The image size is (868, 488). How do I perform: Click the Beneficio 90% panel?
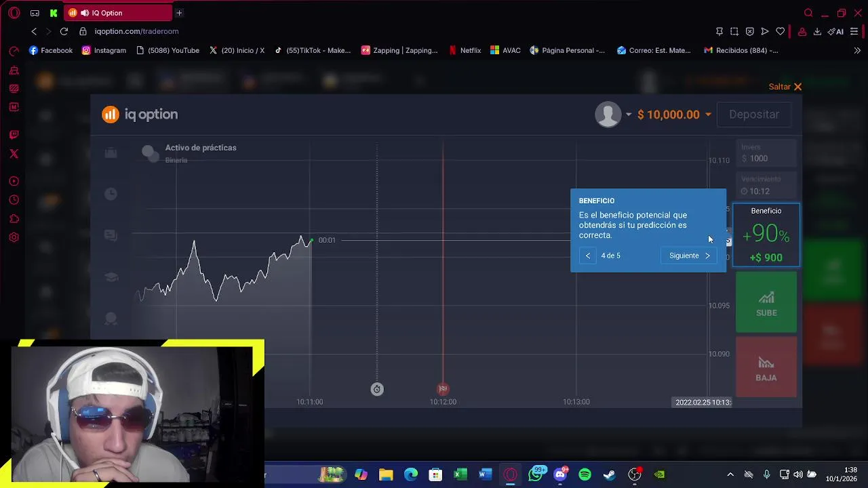[x=766, y=235]
